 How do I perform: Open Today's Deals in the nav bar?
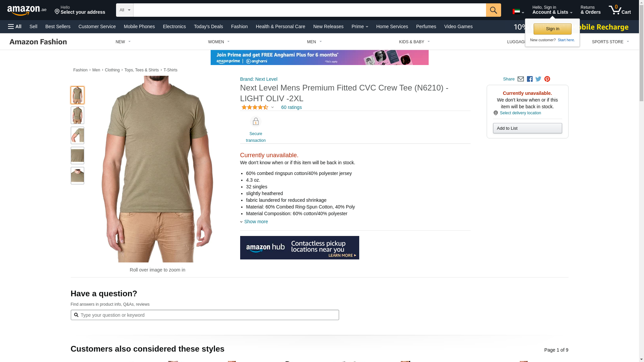coord(208,26)
